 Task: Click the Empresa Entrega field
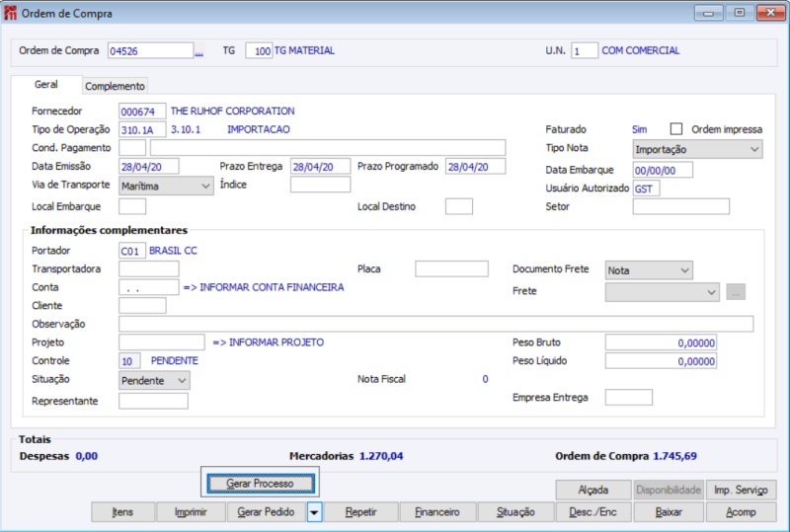click(x=629, y=398)
